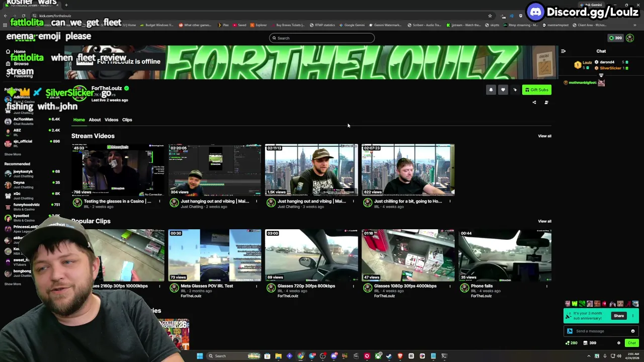The image size is (644, 362).
Task: Open options menu for Phone falls clip
Action: tap(547, 287)
